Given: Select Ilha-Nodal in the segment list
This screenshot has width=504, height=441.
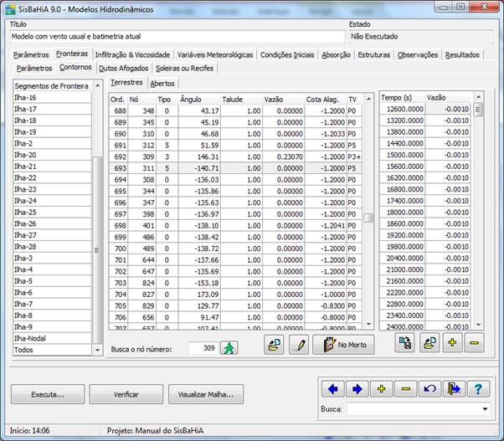Looking at the screenshot, I should [52, 338].
